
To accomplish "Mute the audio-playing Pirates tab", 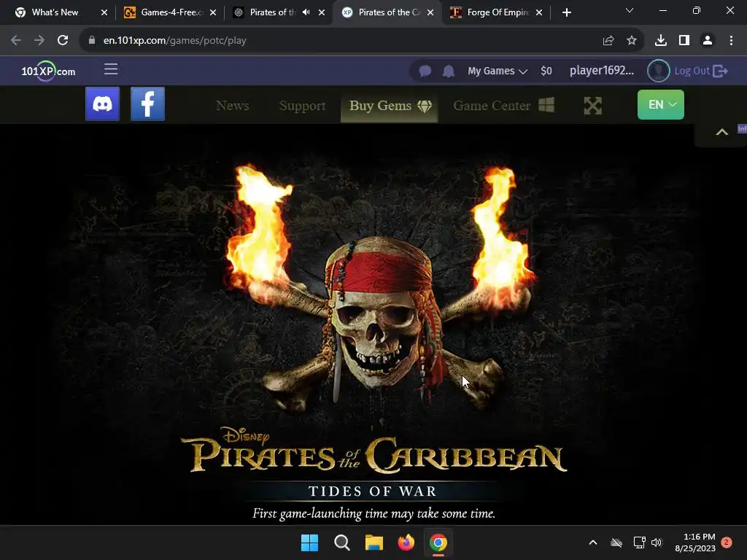I will [306, 12].
